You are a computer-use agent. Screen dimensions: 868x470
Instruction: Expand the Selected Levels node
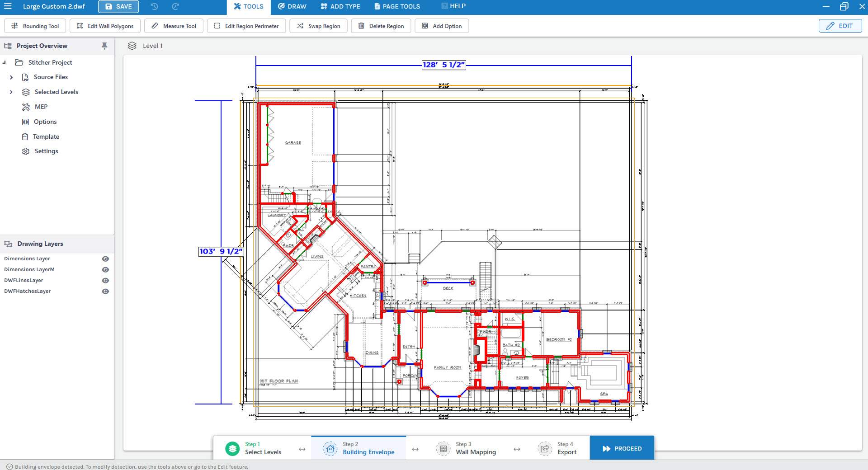11,92
